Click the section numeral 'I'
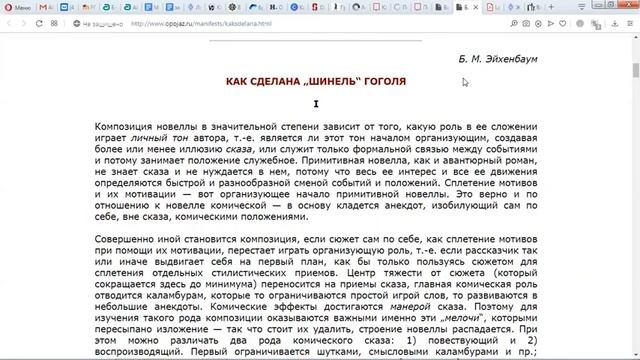This screenshot has height=360, width=640. (x=316, y=104)
